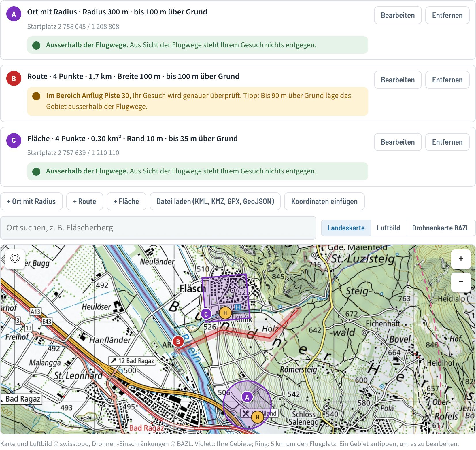Remove the Route entry B
The height and width of the screenshot is (450, 476).
tap(447, 80)
